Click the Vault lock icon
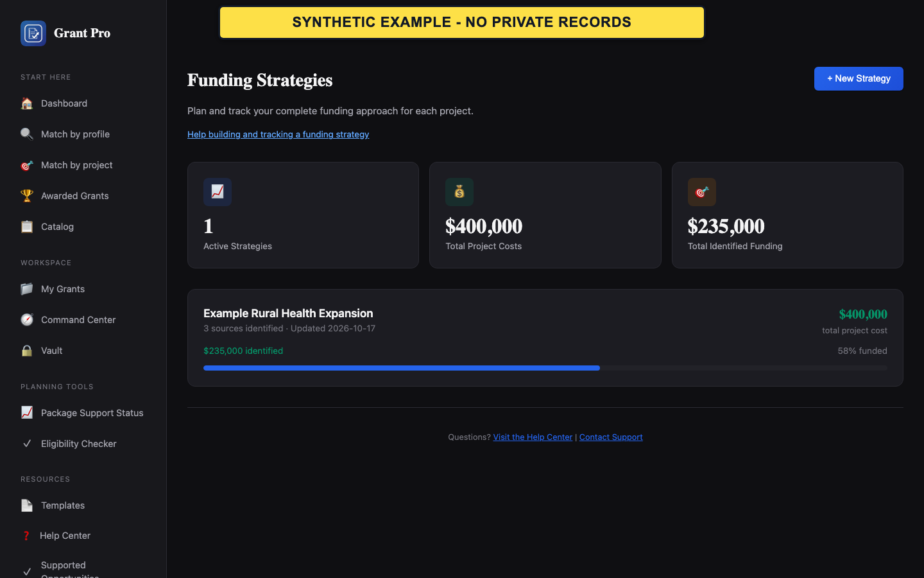Viewport: 924px width, 578px height. (x=27, y=351)
